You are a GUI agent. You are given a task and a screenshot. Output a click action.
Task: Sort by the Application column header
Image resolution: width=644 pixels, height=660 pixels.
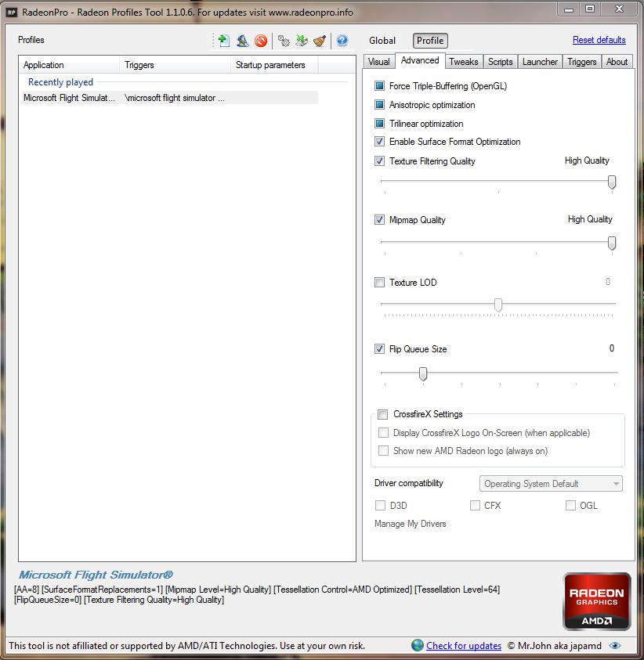70,65
